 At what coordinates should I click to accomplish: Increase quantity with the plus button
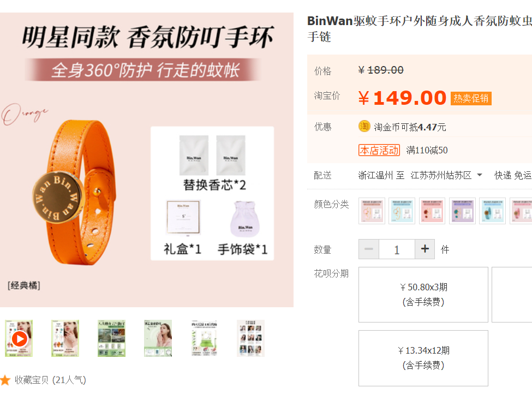click(x=425, y=249)
